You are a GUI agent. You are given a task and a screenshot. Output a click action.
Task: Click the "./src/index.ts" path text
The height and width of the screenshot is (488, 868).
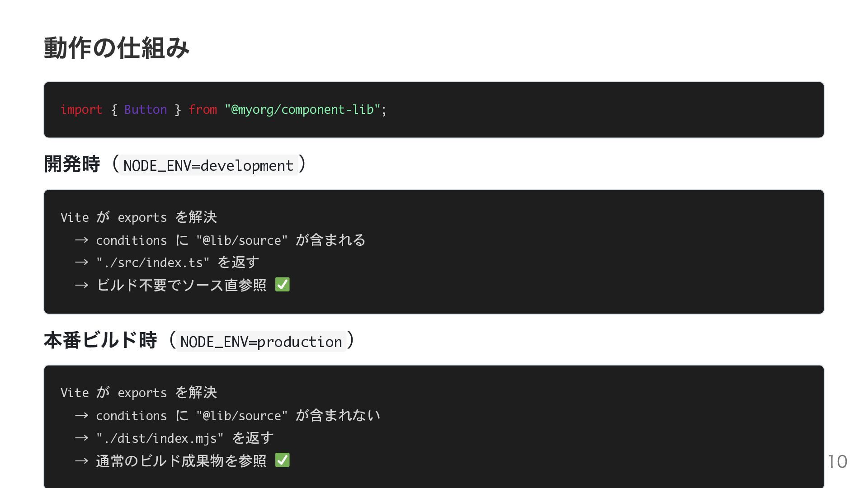tap(153, 263)
